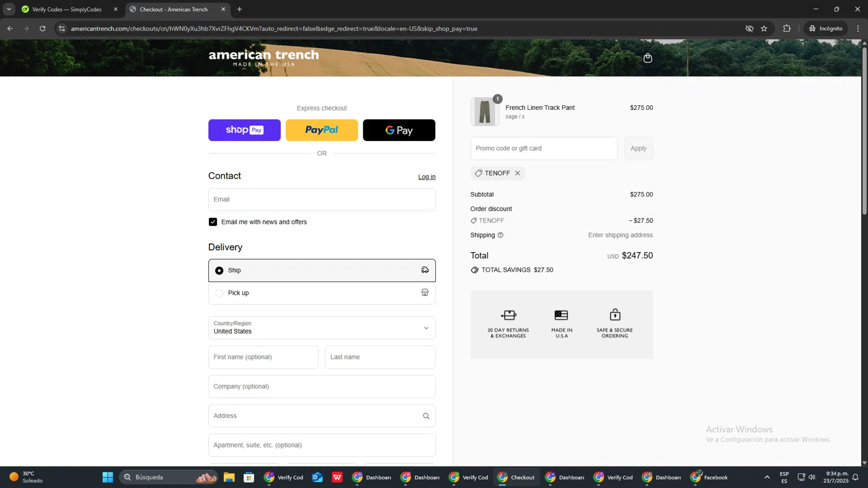Open File Explorer from the taskbar
Image resolution: width=868 pixels, height=488 pixels.
229,478
